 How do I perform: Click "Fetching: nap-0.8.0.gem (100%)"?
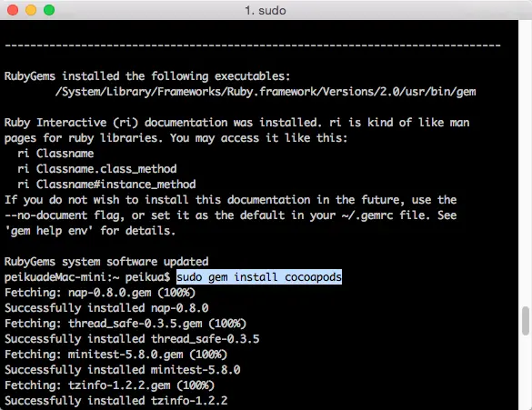[x=100, y=293]
